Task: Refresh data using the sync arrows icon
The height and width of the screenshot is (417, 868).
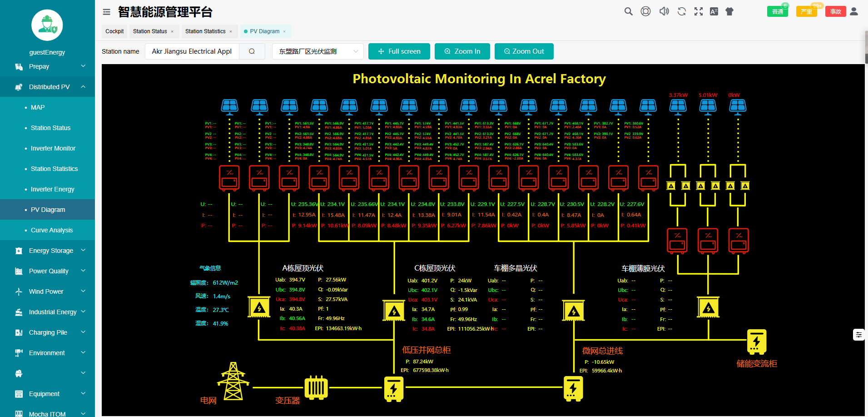Action: tap(681, 11)
